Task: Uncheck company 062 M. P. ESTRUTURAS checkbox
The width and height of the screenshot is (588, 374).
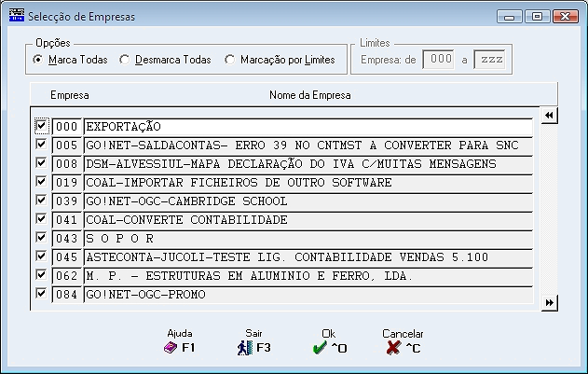Action: coord(41,275)
